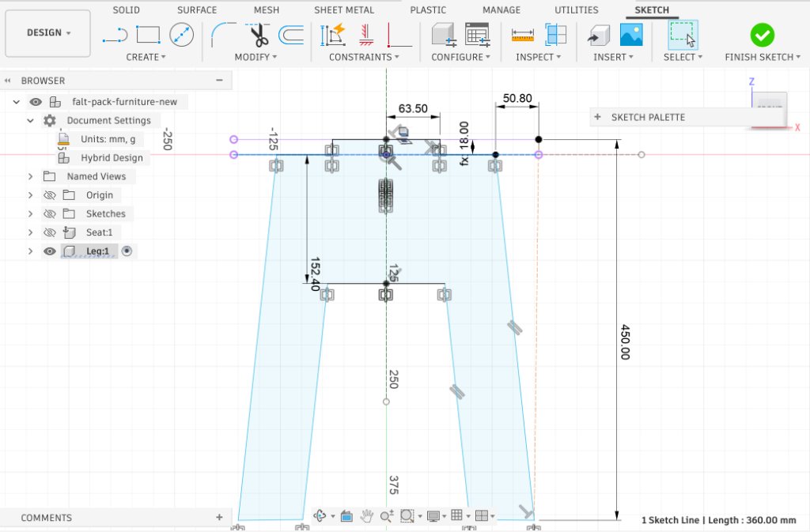Select the Pan hand tool
Image resolution: width=810 pixels, height=532 pixels.
[x=367, y=515]
